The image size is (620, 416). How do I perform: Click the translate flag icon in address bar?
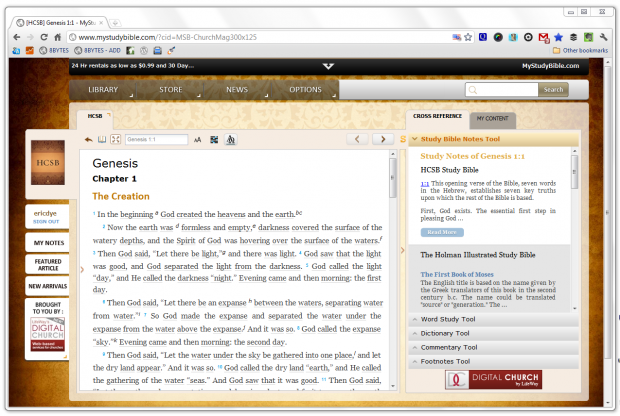pyautogui.click(x=457, y=37)
